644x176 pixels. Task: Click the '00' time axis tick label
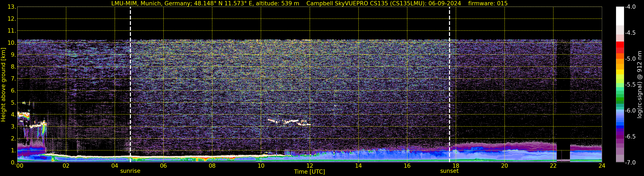[20, 166]
